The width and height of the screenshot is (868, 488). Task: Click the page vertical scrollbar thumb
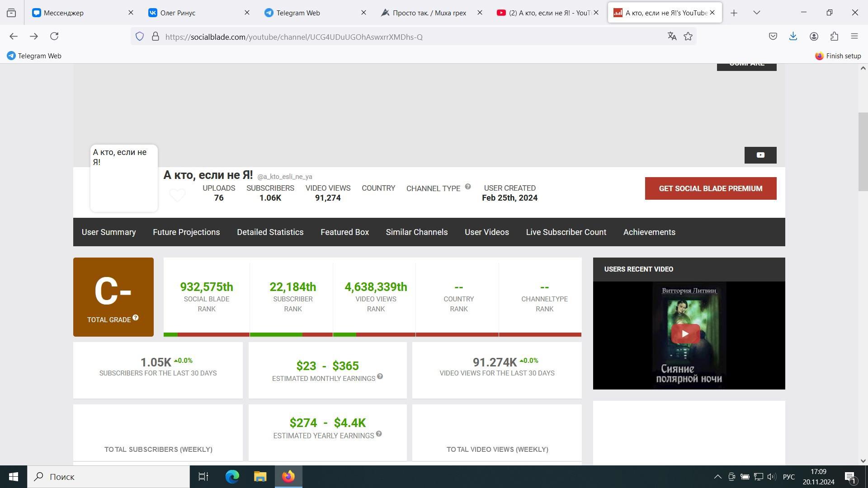(x=863, y=151)
